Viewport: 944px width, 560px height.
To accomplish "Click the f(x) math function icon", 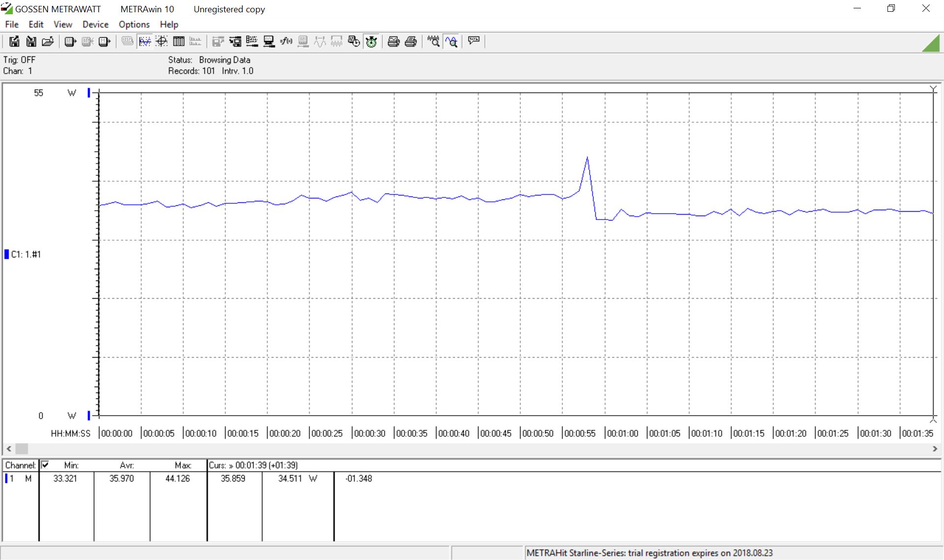I will tap(286, 42).
